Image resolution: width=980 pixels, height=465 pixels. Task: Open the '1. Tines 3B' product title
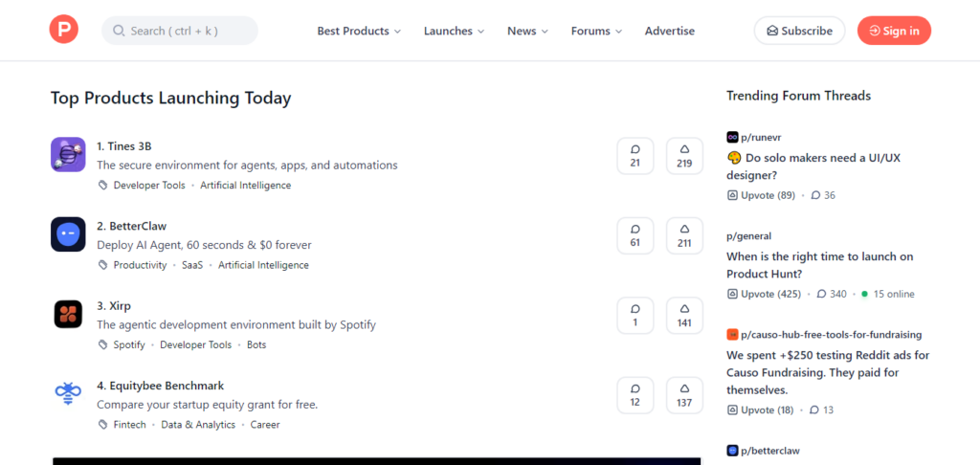(x=123, y=146)
